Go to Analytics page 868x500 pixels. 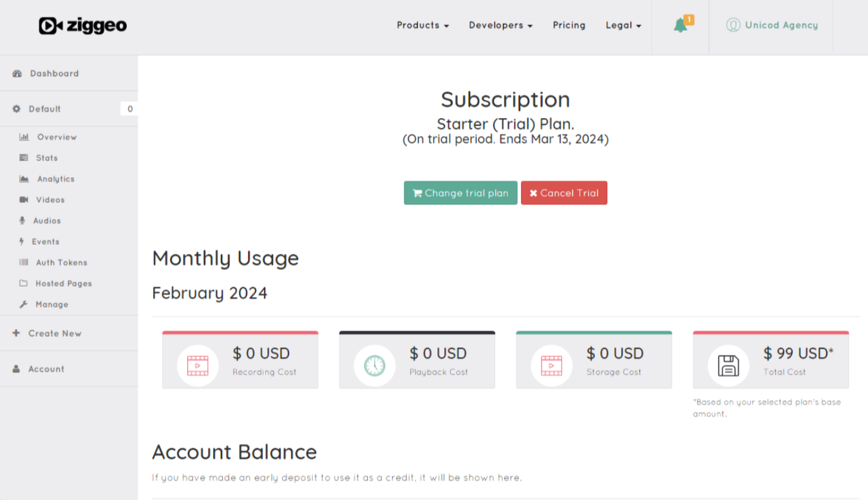click(55, 179)
